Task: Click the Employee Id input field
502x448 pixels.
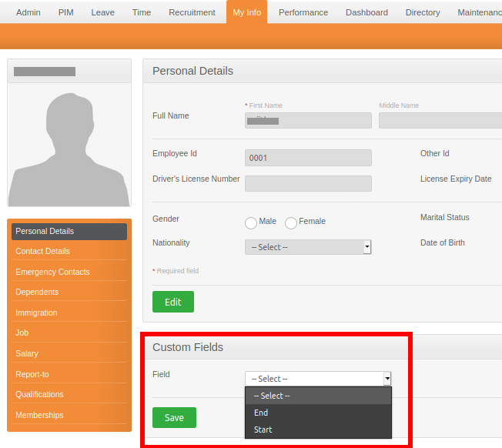Action: (308, 158)
